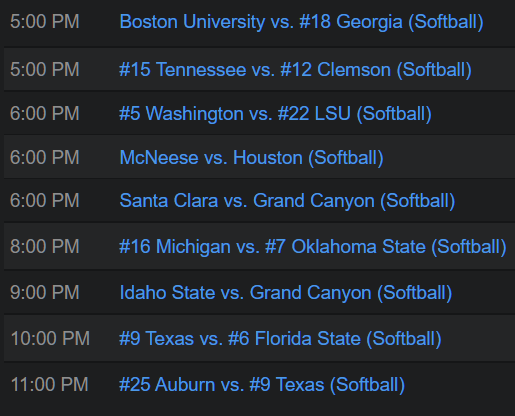
Task: Open McNeese vs. Houston softball link
Action: [x=251, y=158]
